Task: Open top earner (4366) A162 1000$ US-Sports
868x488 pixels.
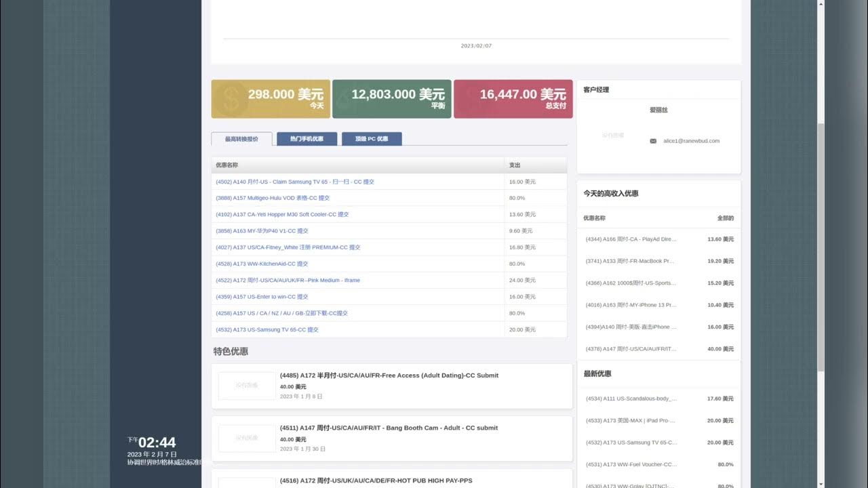Action: (x=631, y=283)
